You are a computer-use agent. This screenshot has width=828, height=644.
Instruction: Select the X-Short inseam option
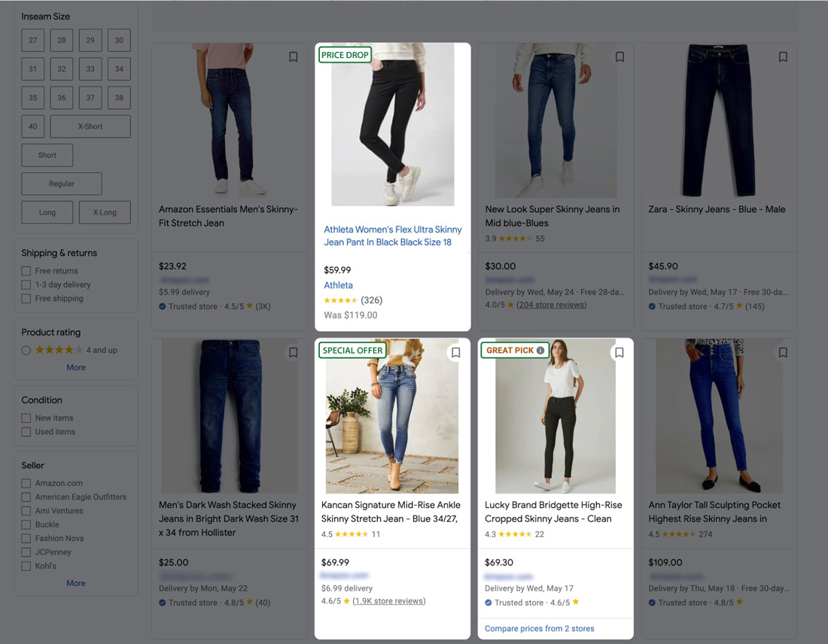[90, 126]
